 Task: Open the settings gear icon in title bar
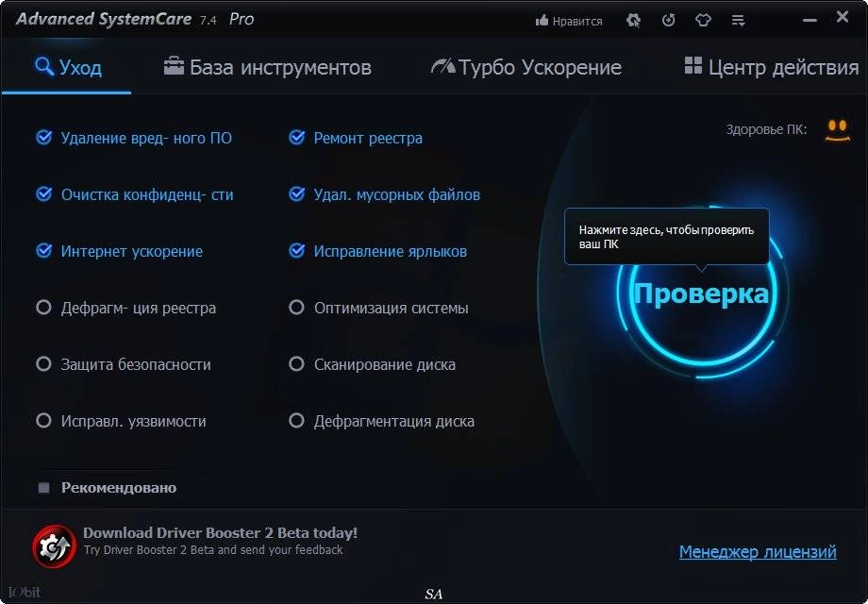pyautogui.click(x=633, y=21)
